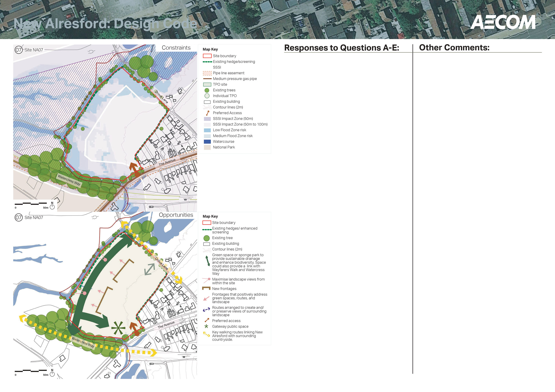Click the Existing trees legend circle icon
Screen dimensions: 555x392
(207, 90)
